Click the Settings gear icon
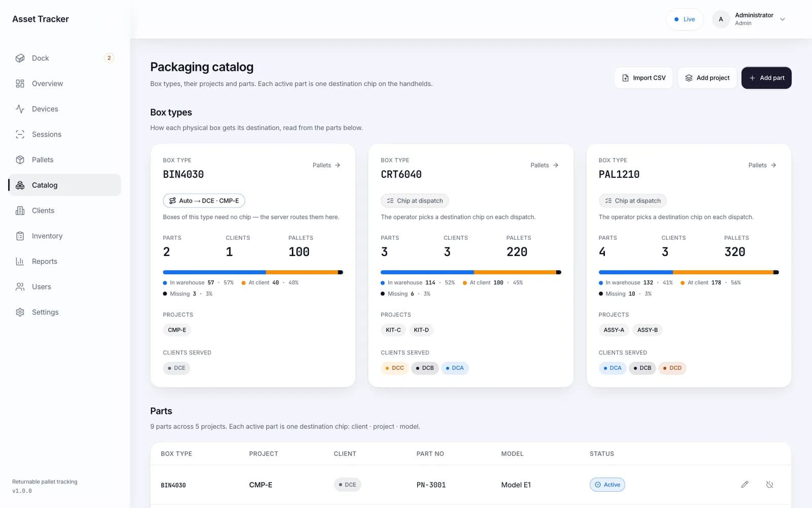 click(20, 312)
